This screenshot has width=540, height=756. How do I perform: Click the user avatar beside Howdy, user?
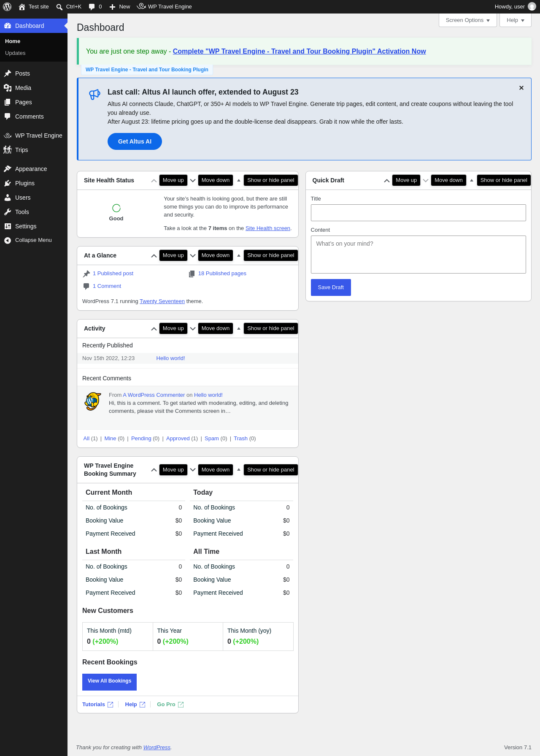click(532, 7)
